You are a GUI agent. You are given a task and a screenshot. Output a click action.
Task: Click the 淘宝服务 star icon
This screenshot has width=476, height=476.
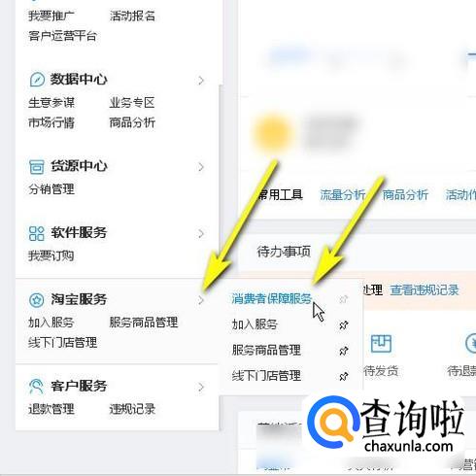coord(37,300)
